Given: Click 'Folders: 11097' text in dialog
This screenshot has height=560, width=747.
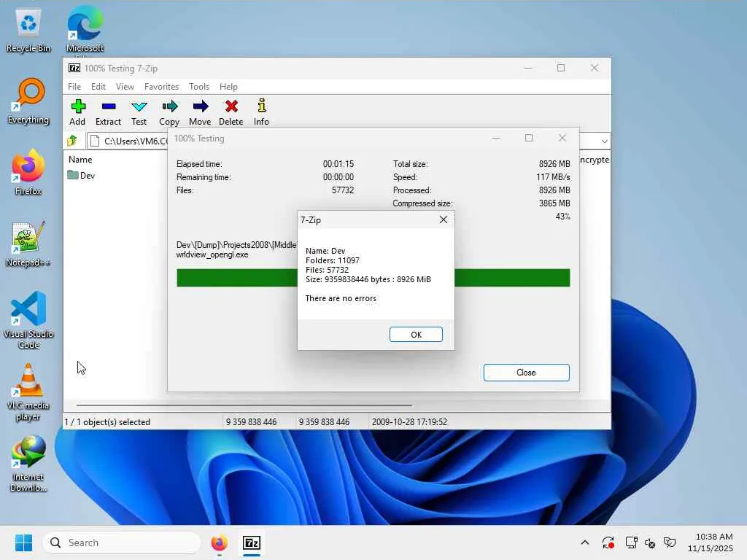Looking at the screenshot, I should pyautogui.click(x=333, y=260).
